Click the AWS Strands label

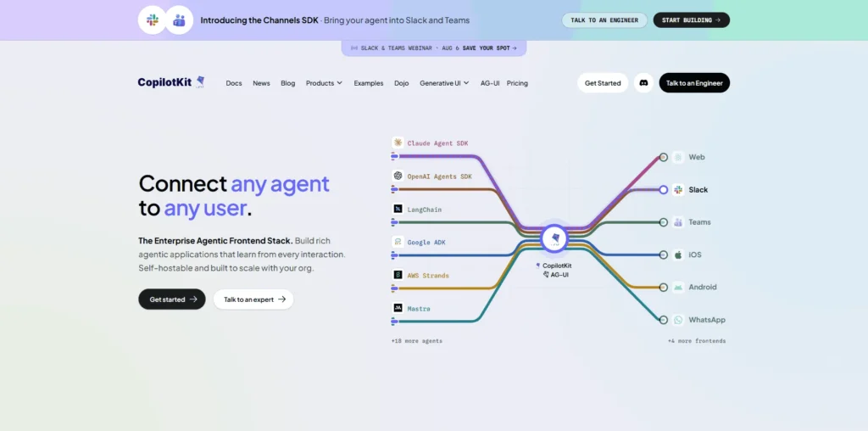pyautogui.click(x=428, y=276)
